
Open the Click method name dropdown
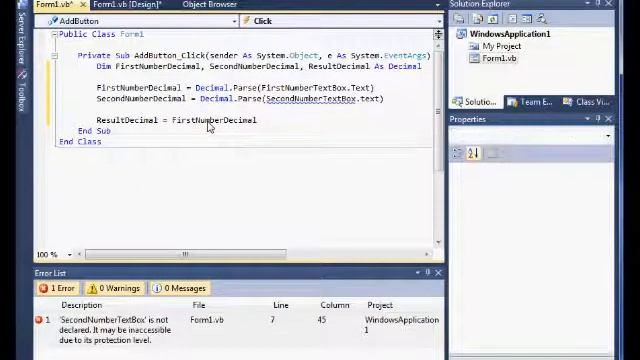(439, 21)
